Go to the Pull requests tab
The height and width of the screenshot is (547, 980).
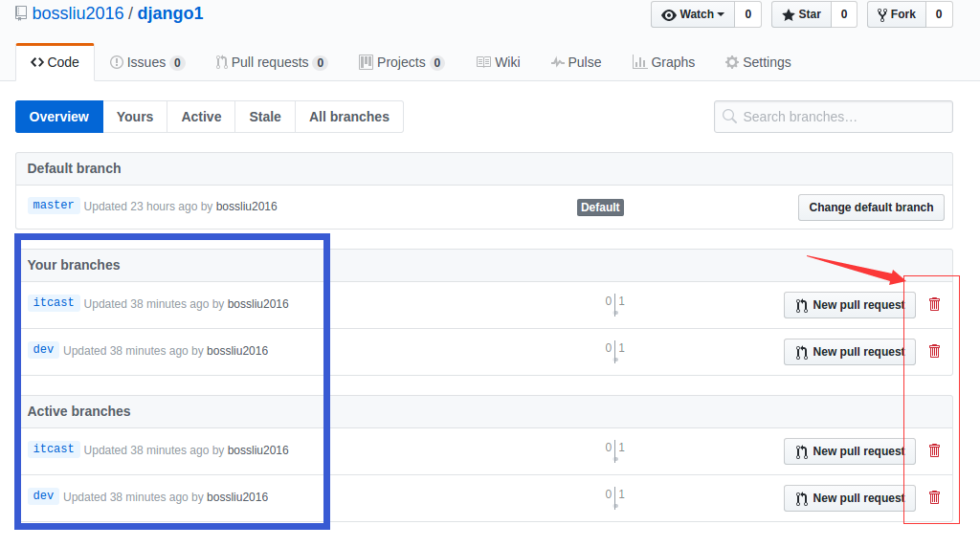[x=270, y=62]
